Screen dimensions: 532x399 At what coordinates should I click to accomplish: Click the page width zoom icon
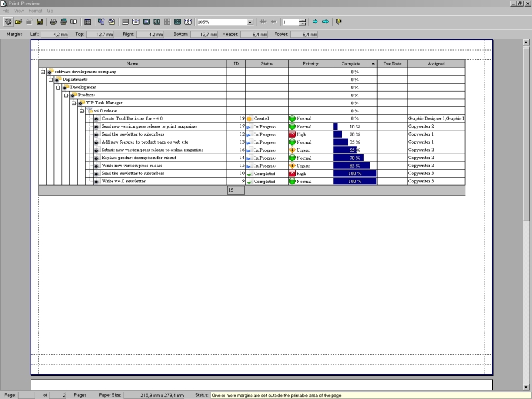(x=136, y=22)
